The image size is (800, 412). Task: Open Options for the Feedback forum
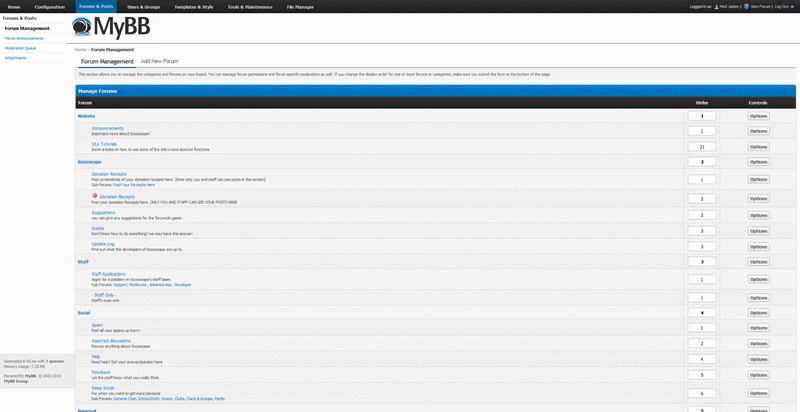coord(758,375)
